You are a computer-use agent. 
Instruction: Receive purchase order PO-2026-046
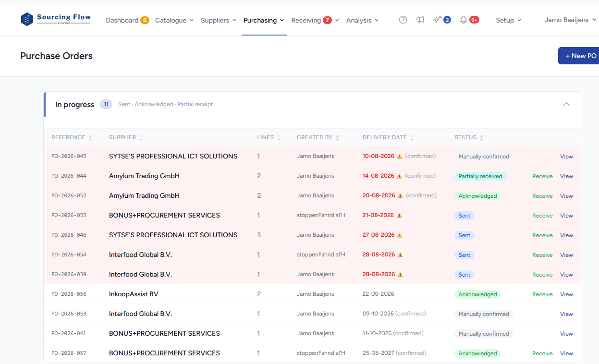(542, 235)
